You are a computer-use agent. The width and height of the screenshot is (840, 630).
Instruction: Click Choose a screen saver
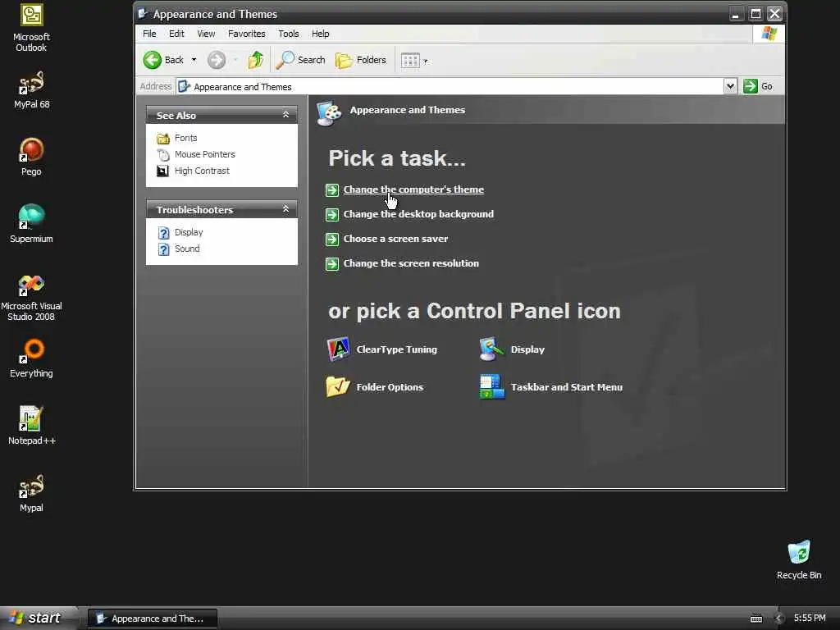point(395,239)
